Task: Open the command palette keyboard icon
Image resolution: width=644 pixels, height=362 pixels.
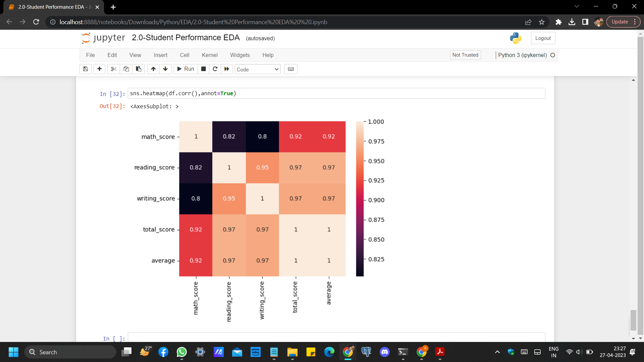Action: [x=290, y=69]
